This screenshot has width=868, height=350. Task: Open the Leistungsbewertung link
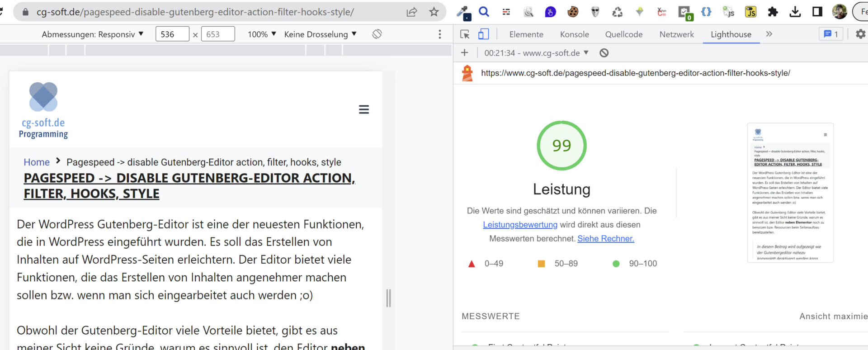tap(520, 225)
